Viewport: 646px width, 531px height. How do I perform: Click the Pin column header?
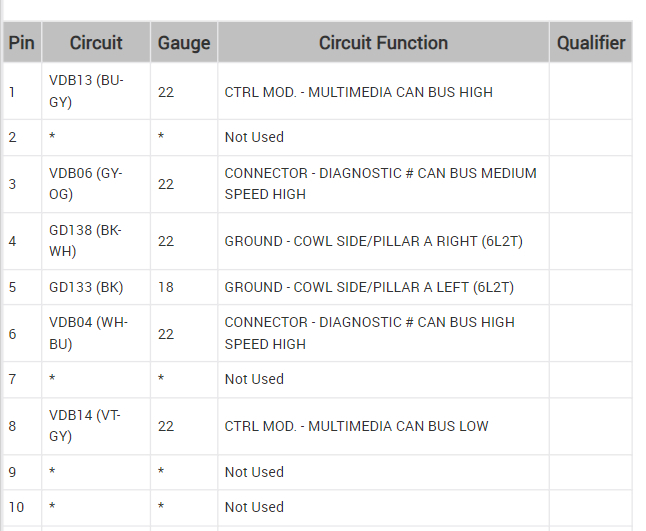click(x=21, y=43)
